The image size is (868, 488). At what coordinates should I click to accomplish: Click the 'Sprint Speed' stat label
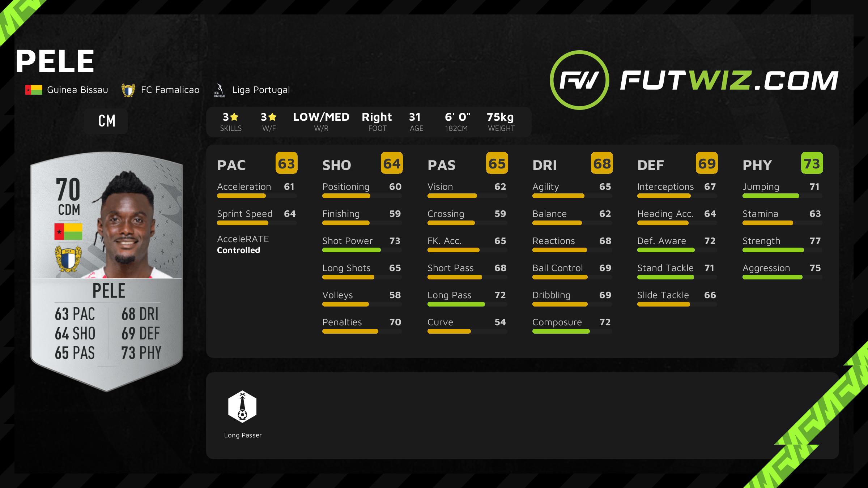(x=245, y=214)
